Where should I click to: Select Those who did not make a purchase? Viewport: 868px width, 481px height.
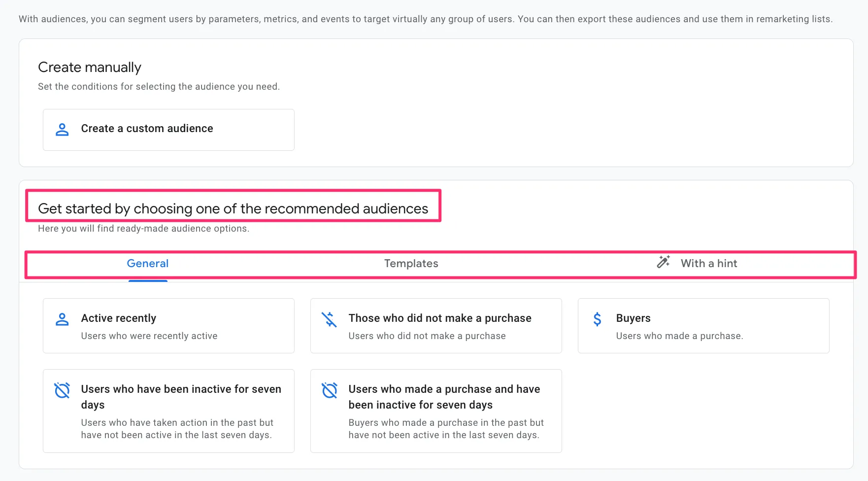439,318
